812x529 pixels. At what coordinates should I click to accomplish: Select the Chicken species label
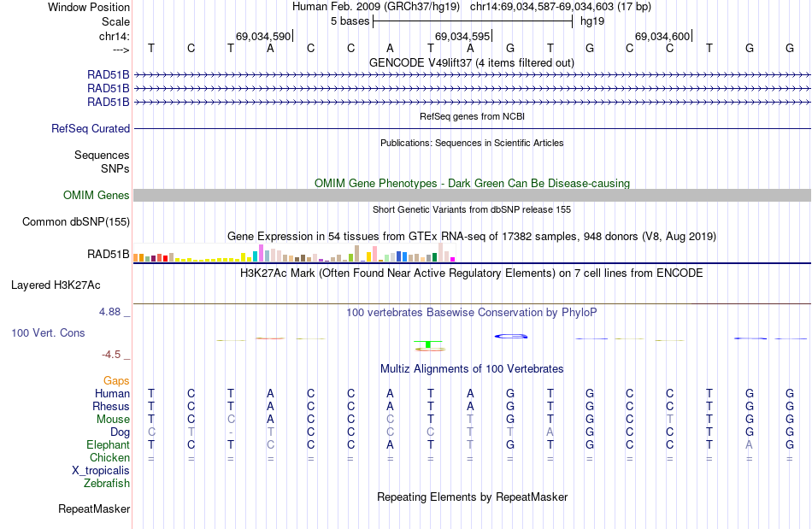[x=109, y=458]
